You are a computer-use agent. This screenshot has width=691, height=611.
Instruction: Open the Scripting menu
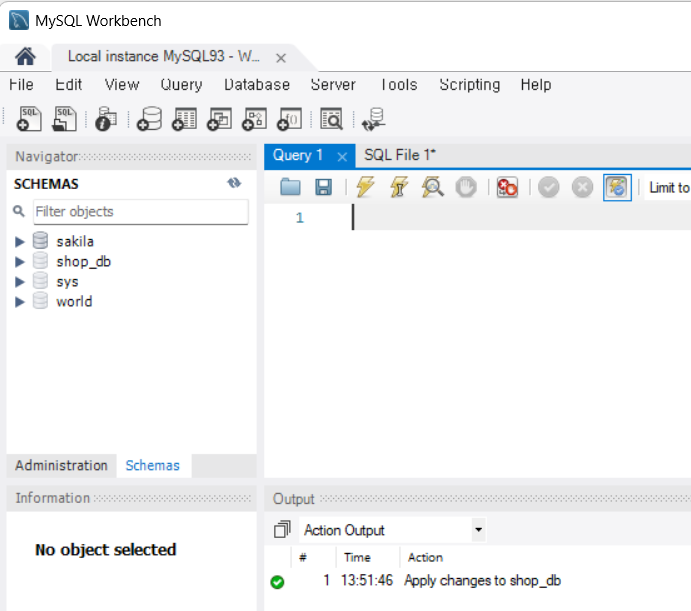click(x=470, y=85)
